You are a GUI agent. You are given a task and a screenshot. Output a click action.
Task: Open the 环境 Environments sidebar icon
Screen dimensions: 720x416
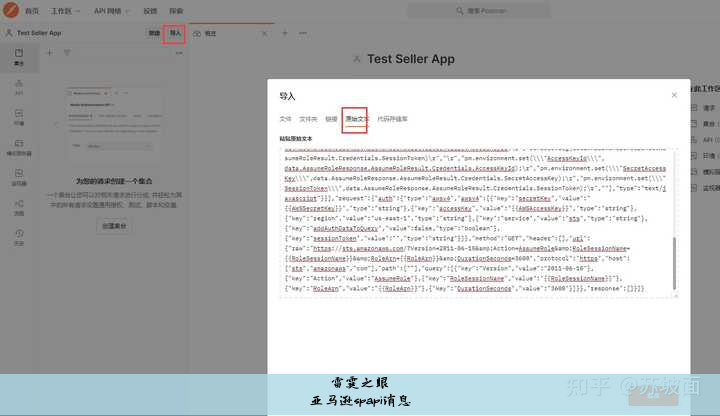tap(19, 117)
